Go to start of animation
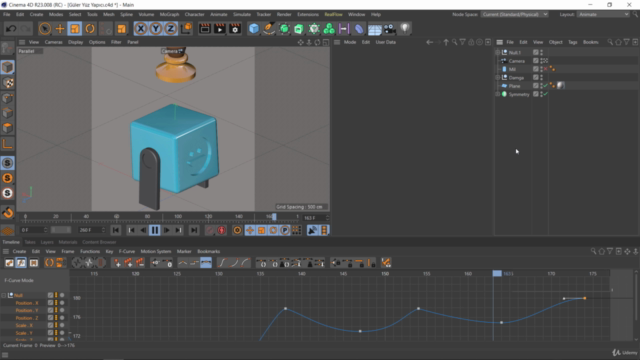This screenshot has height=360, width=640. 116,230
